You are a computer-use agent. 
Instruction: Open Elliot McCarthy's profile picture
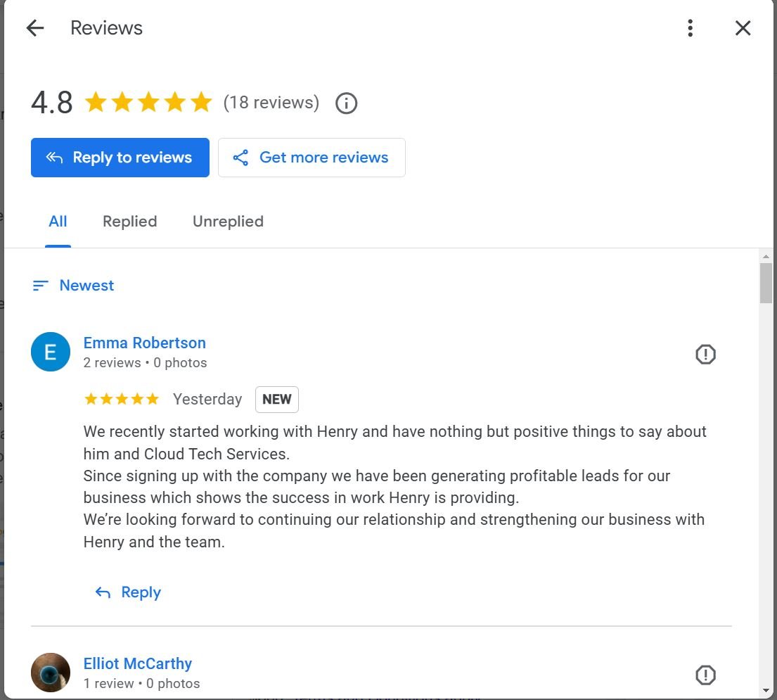[x=51, y=673]
